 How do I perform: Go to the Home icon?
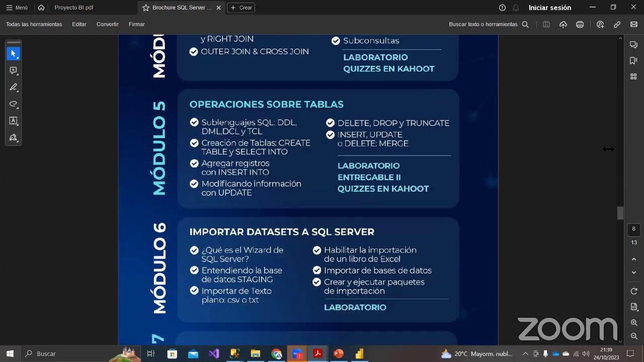pyautogui.click(x=41, y=8)
